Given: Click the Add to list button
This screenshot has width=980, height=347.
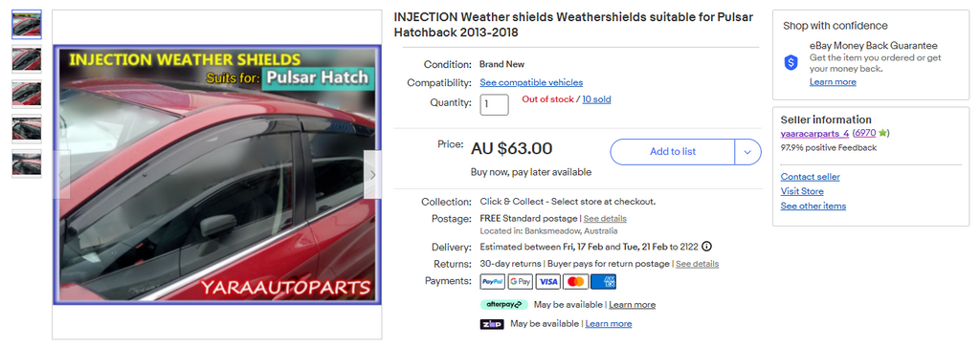Looking at the screenshot, I should 673,152.
